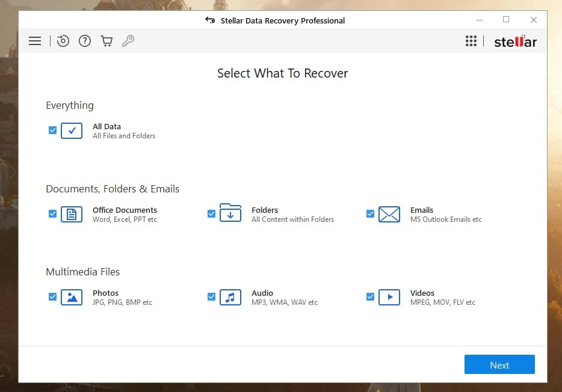Click the Photos image icon
The height and width of the screenshot is (392, 562).
click(72, 296)
